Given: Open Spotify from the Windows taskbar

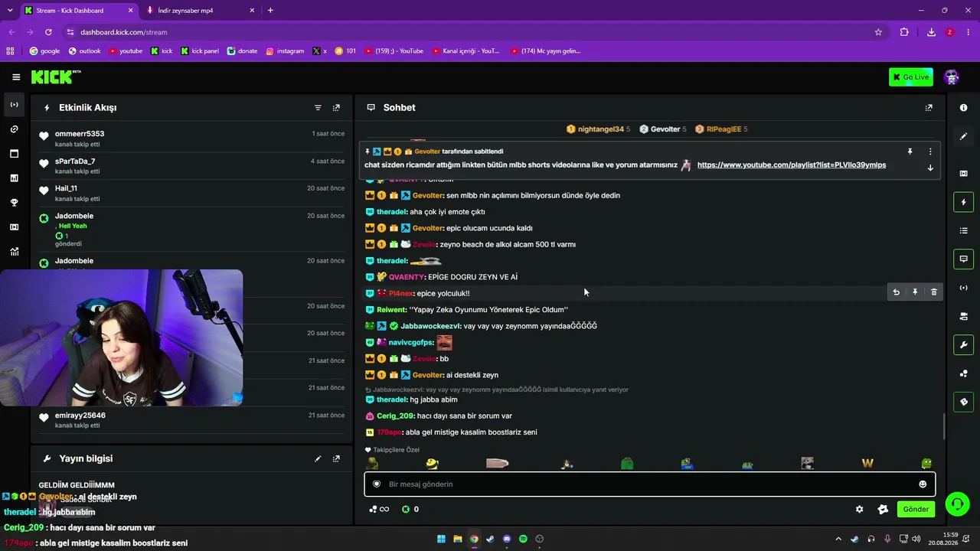Looking at the screenshot, I should 523,539.
